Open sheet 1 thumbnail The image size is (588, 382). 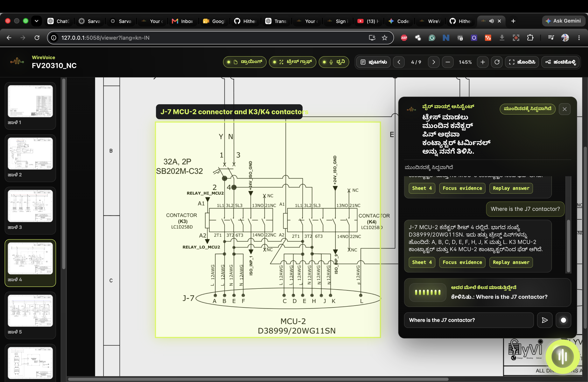30,106
